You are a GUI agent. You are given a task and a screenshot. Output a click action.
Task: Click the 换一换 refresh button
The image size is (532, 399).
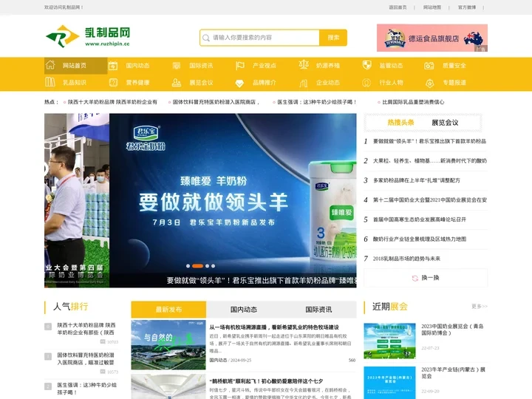coord(426,278)
